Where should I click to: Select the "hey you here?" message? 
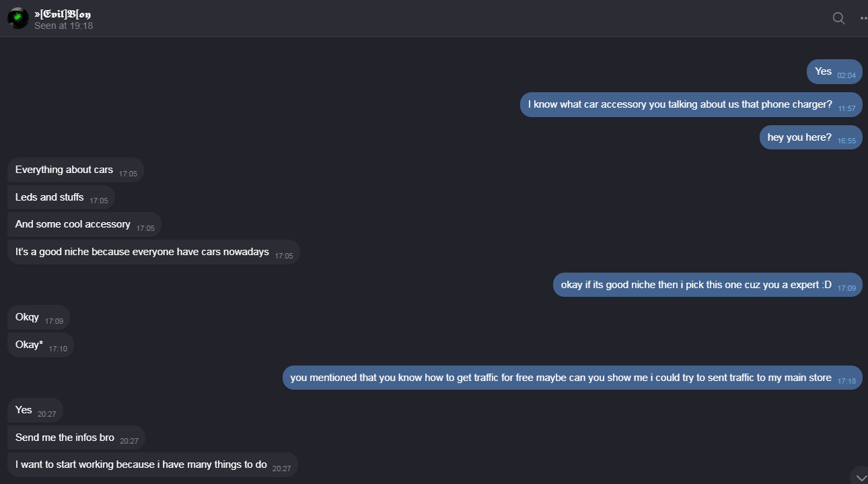(x=810, y=138)
